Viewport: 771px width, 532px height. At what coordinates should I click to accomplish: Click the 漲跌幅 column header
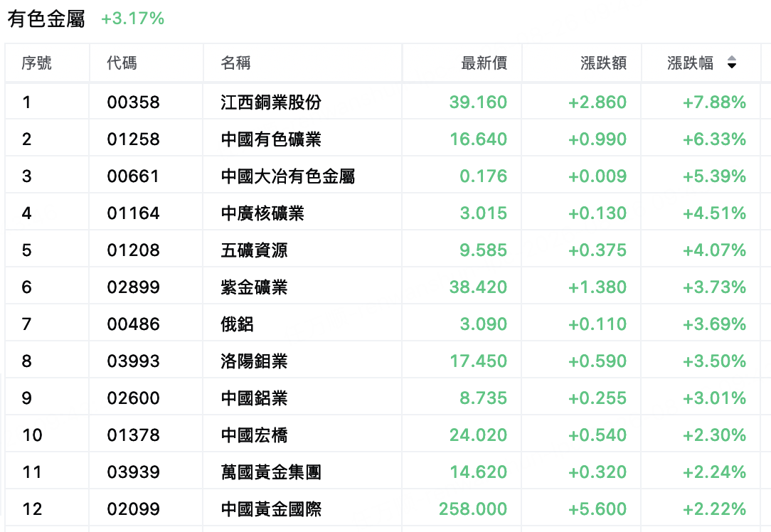(x=690, y=63)
